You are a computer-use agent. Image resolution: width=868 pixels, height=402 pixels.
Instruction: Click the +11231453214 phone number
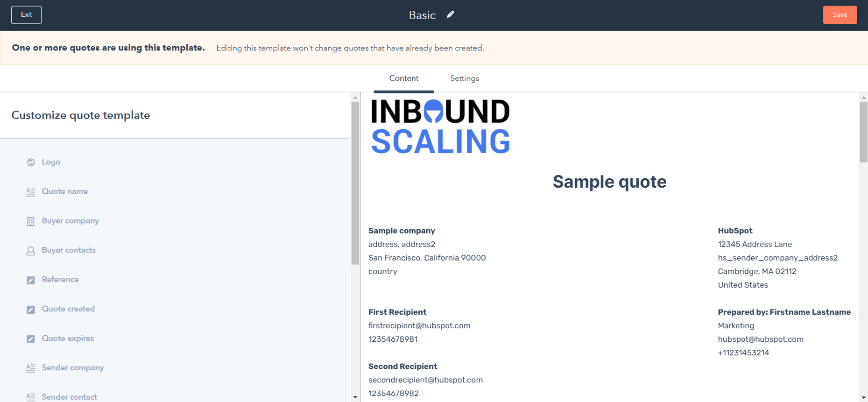[743, 353]
